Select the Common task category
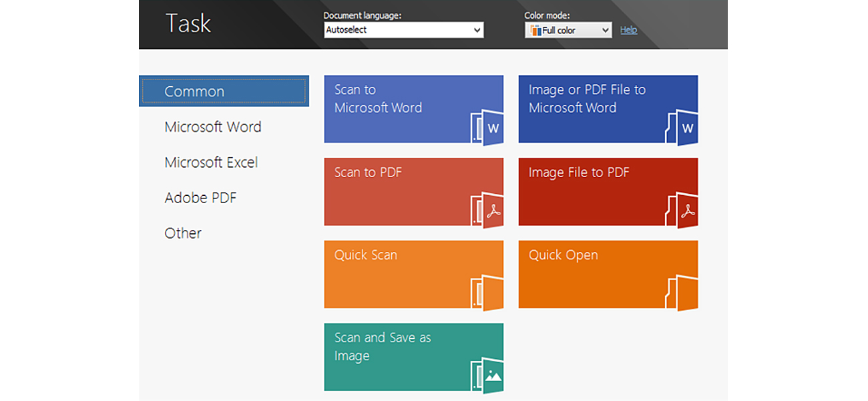 224,91
